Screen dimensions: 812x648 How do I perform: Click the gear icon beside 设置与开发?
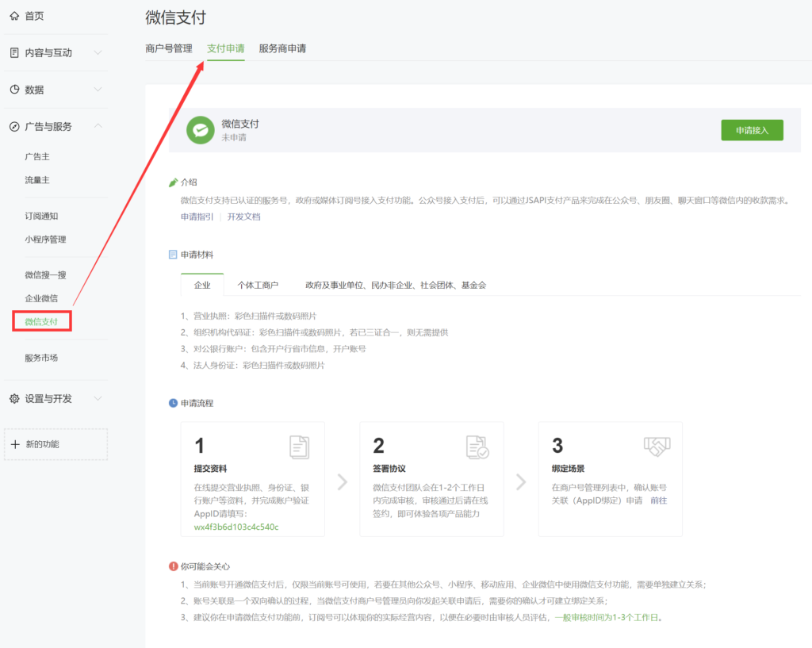(x=14, y=398)
